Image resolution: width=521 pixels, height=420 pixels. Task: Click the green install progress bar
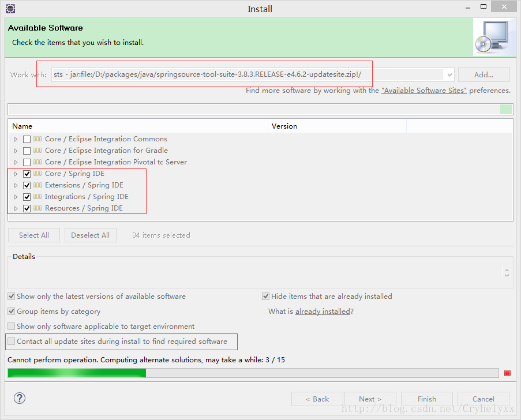pos(253,373)
